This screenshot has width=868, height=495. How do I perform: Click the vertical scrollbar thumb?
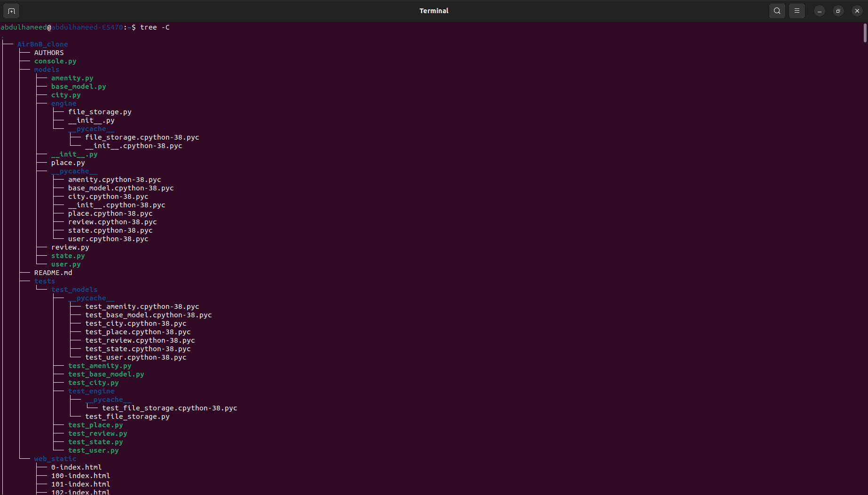[x=865, y=33]
